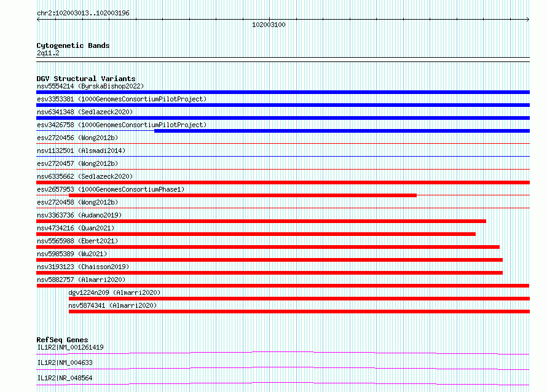Open the RefSeq Genes track title
547x392 pixels.
tap(62, 340)
